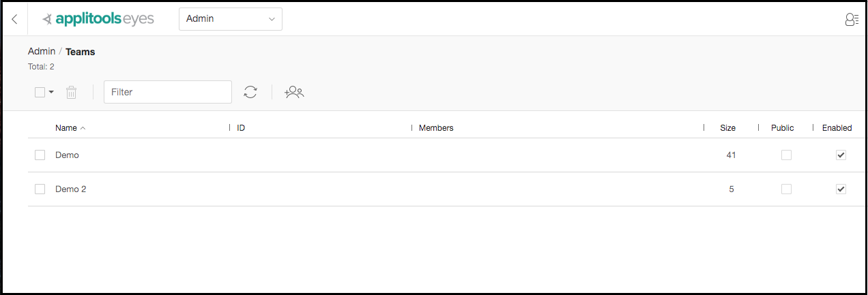Open the Admin dropdown selector
Screen dimensions: 868x295
pos(231,19)
